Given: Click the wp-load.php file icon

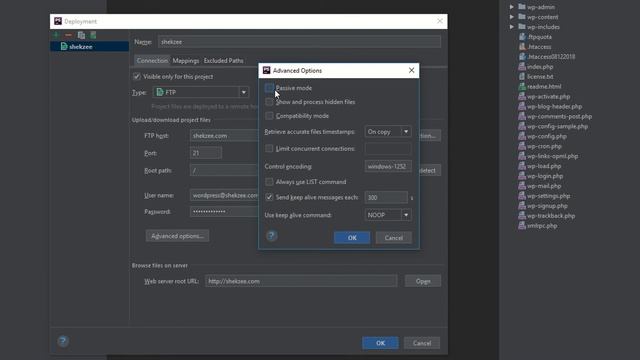Looking at the screenshot, I should pos(522,166).
